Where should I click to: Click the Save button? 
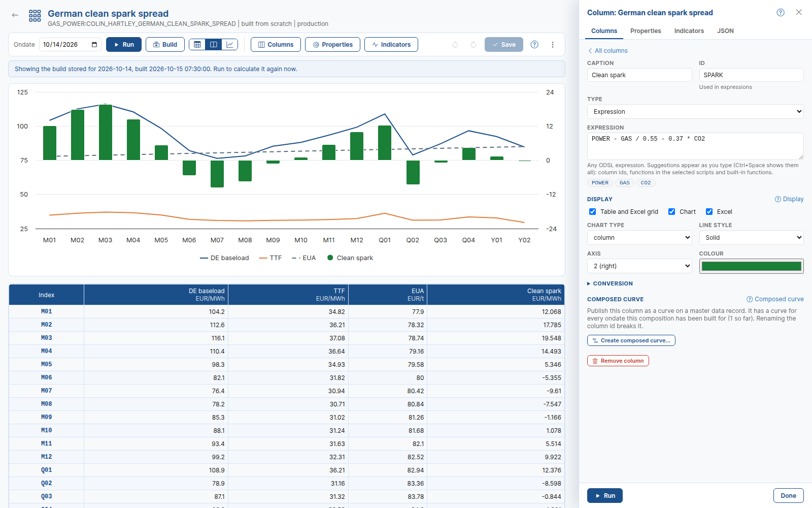point(503,45)
